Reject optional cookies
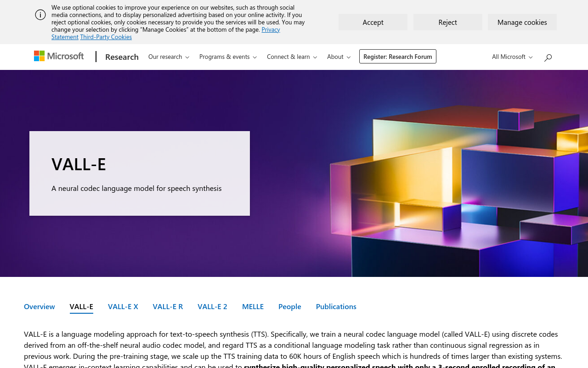The image size is (588, 368). pyautogui.click(x=447, y=22)
